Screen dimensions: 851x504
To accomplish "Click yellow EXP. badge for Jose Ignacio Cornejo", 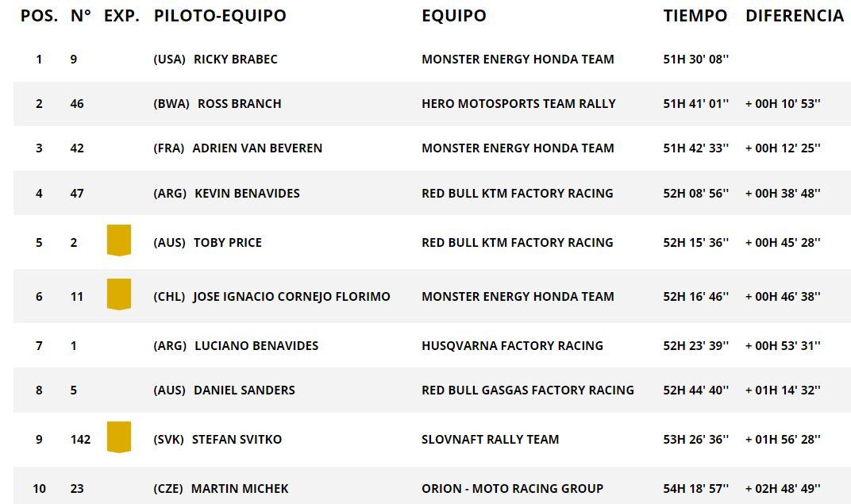I will point(118,294).
